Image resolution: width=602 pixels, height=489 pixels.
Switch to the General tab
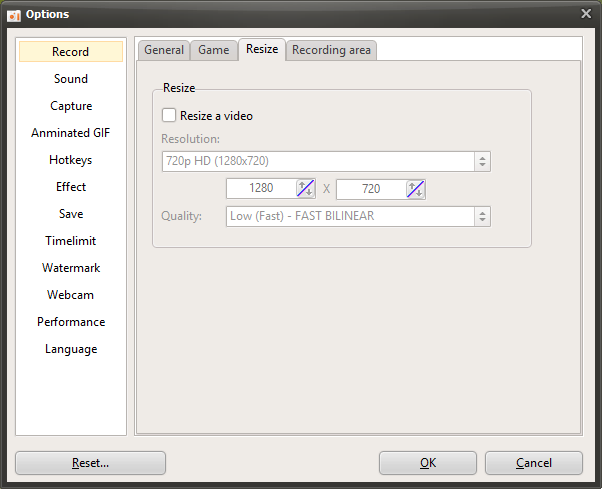tap(164, 50)
